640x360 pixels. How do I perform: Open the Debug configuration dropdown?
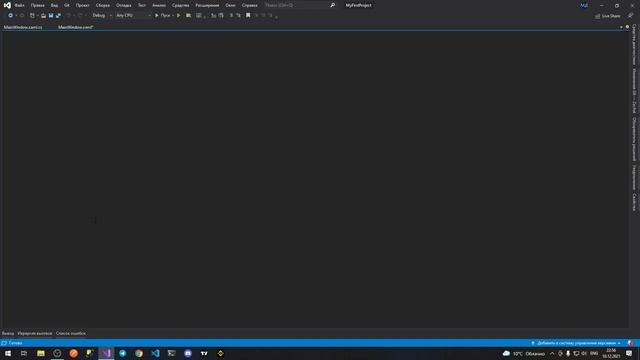[x=102, y=16]
